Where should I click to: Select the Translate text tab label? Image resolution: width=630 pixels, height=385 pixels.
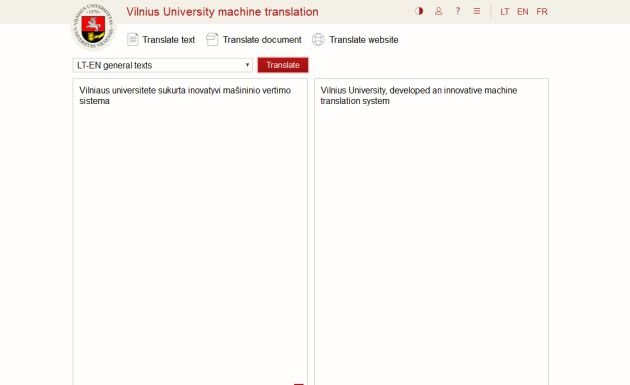(168, 40)
